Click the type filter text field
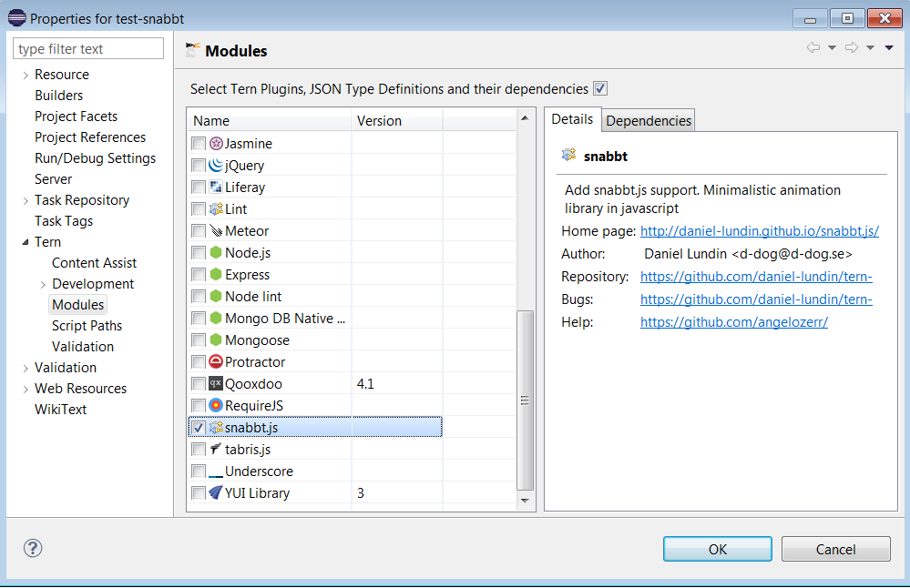Viewport: 910px width, 588px height. tap(87, 47)
